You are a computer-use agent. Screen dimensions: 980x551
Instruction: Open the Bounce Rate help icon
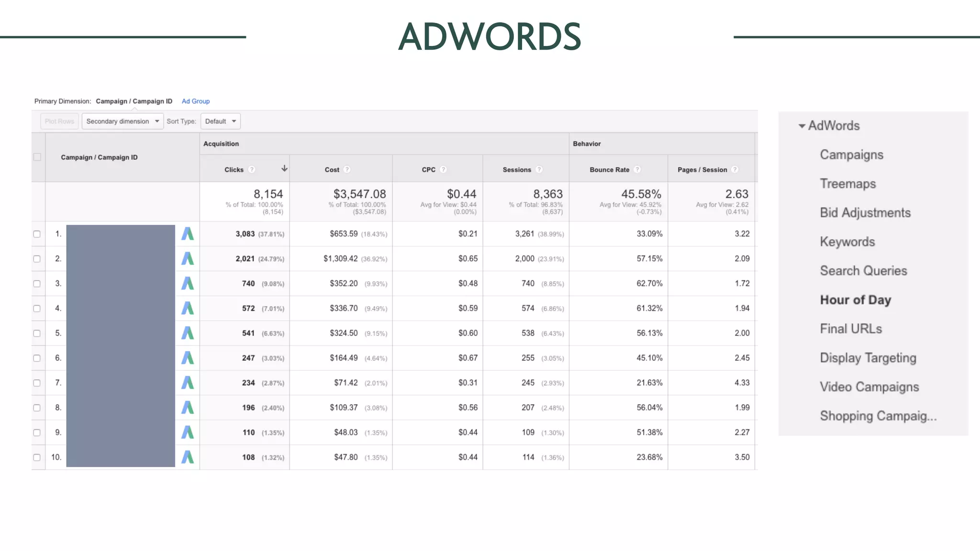[x=637, y=169]
